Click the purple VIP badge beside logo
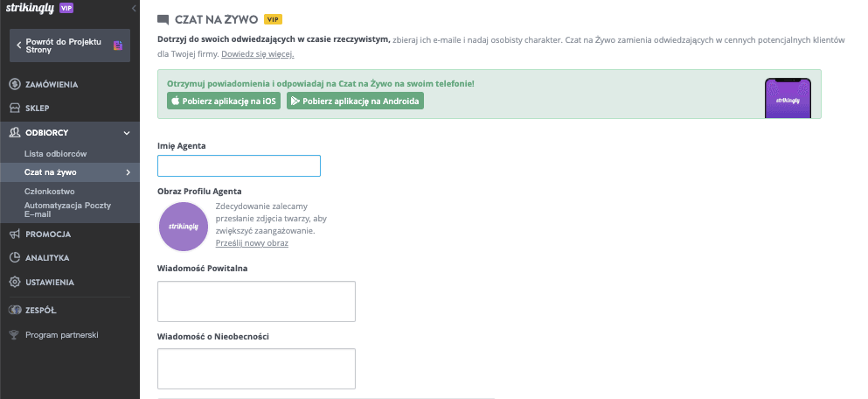This screenshot has height=399, width=868. coord(66,8)
